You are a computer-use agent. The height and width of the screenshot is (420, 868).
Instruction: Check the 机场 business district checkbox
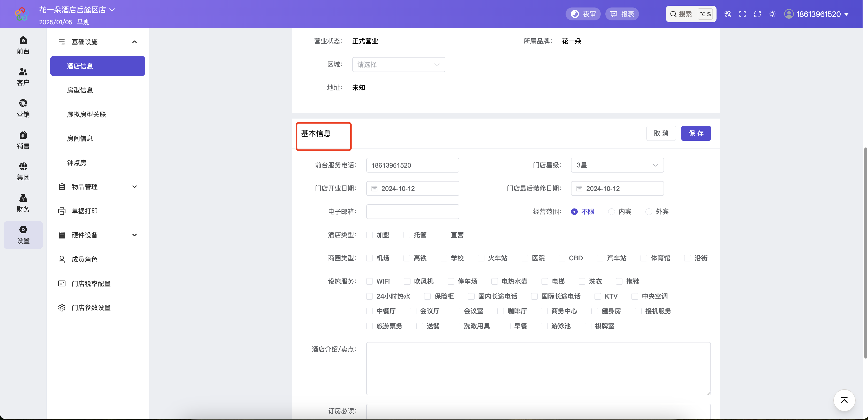click(369, 258)
